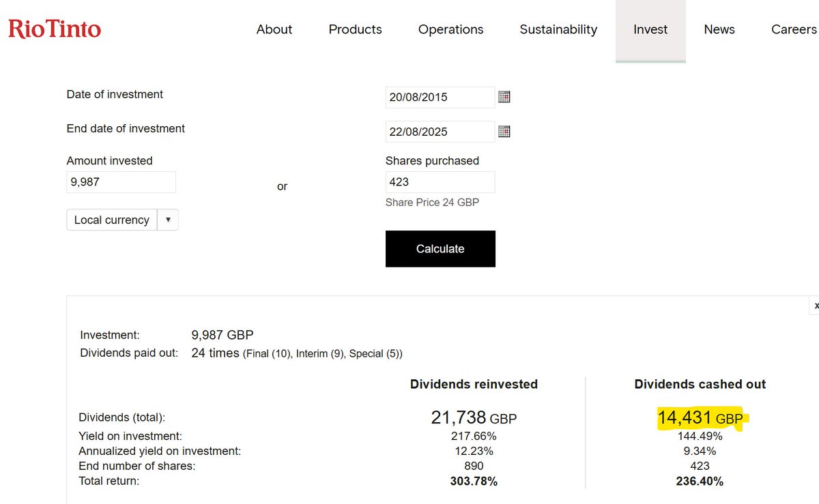Go to the News section
This screenshot has height=504, width=819.
[719, 29]
